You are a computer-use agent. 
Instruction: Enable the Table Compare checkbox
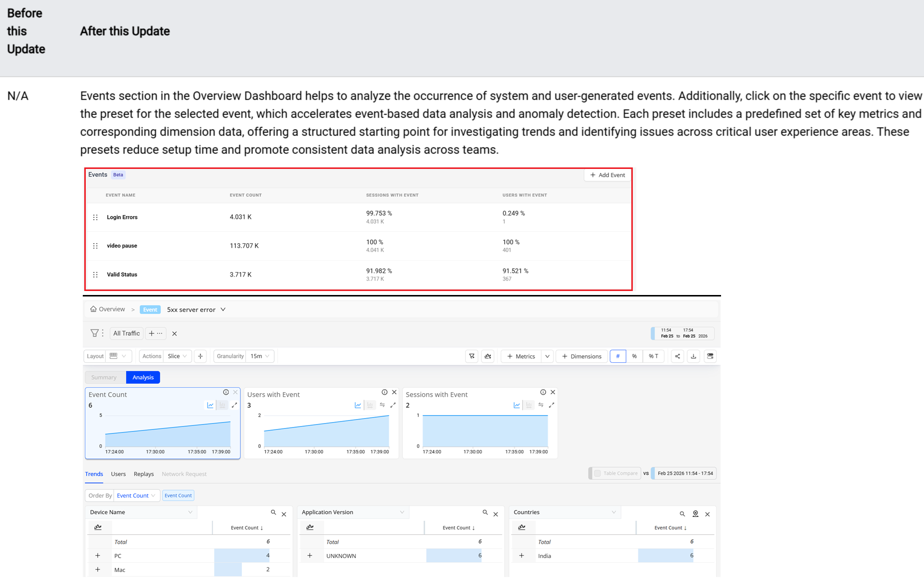click(597, 473)
